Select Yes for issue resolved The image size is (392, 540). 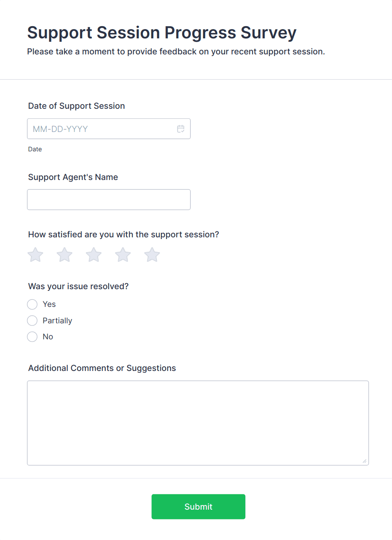[x=32, y=304]
